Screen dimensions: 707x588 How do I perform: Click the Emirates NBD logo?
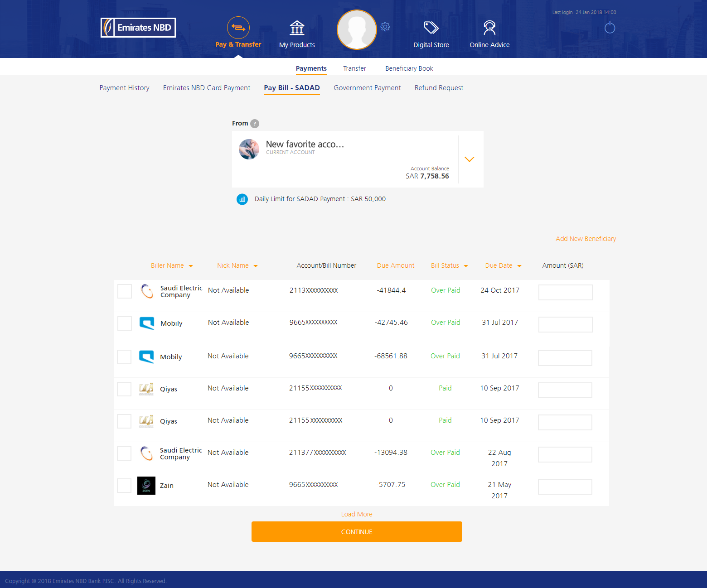click(x=138, y=28)
